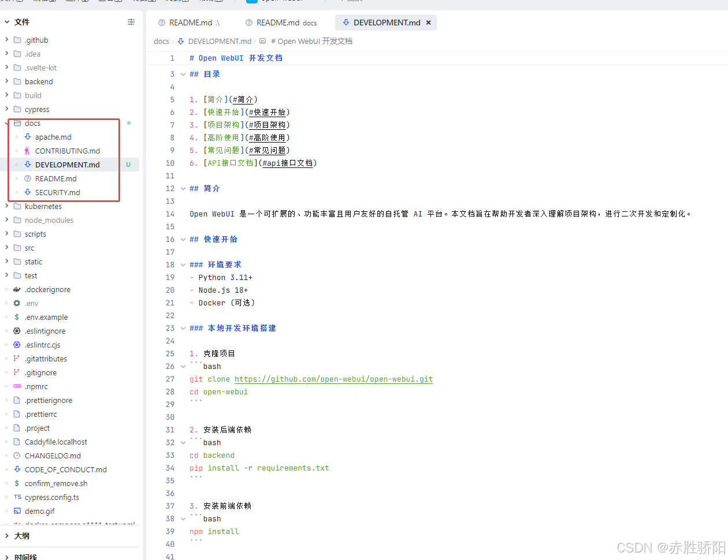This screenshot has height=560, width=728.
Task: Click the Caddyfile.localhost file icon
Action: coord(17,442)
